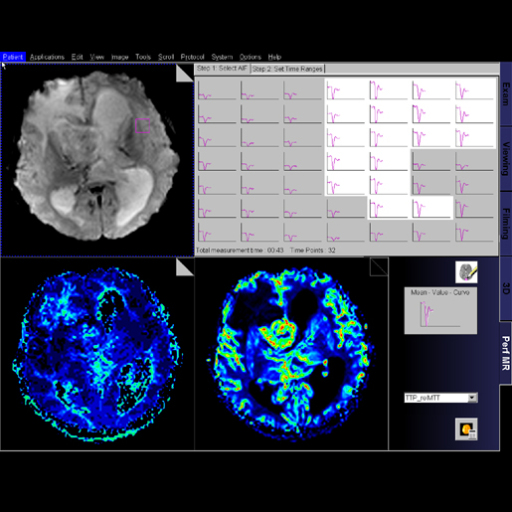Screen dimensions: 512x512
Task: Click the orange save-map icon
Action: tap(466, 429)
